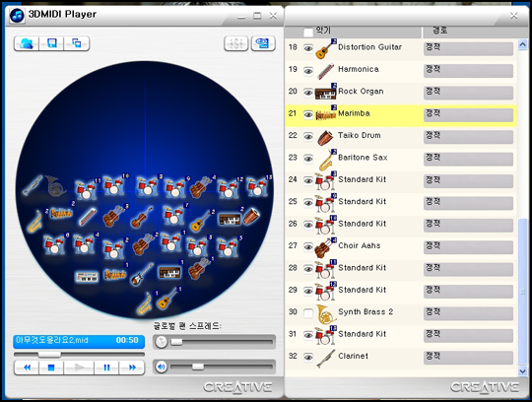The height and width of the screenshot is (402, 532).
Task: Click the Synth Brass 2 horn icon
Action: coord(326,314)
